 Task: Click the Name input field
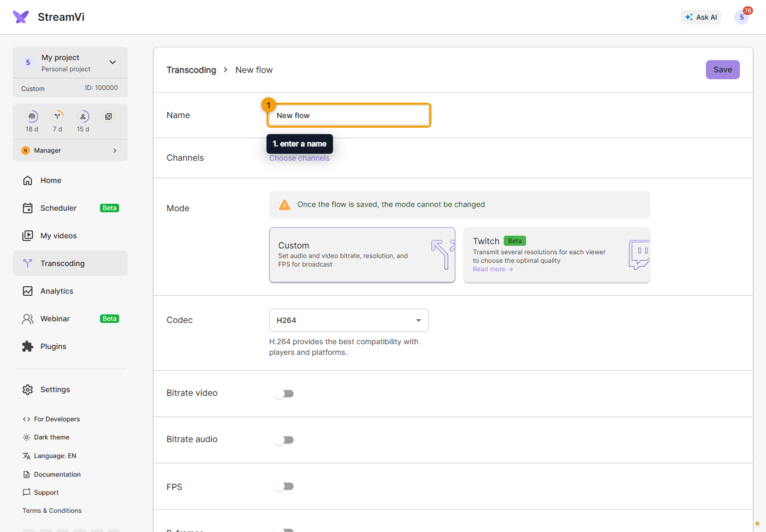349,115
